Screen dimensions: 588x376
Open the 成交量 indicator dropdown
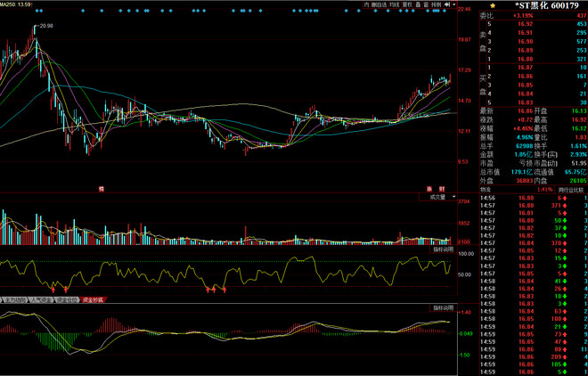[438, 197]
